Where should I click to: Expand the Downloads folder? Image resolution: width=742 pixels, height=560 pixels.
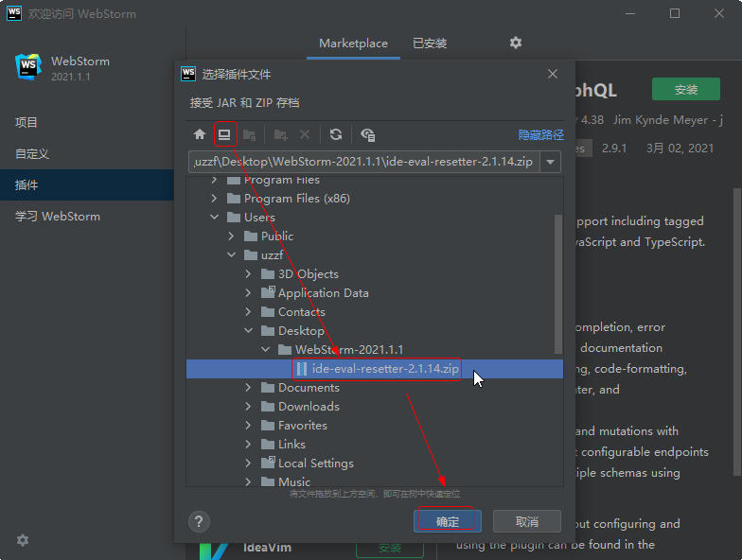point(248,407)
